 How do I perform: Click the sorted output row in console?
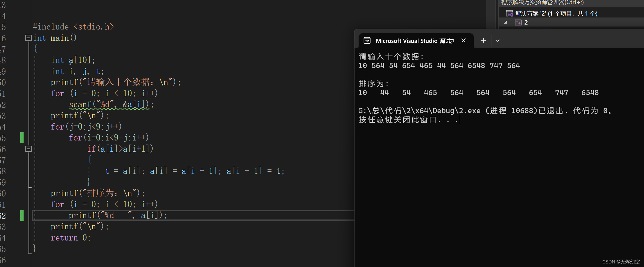click(x=479, y=93)
